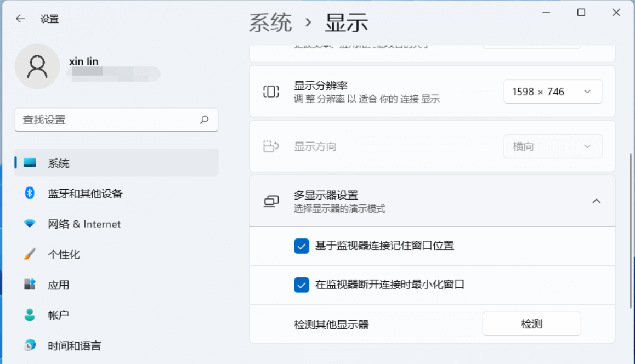Open the 显示分辨率 1598 × 746 dropdown
Screen dimensions: 635x364
point(553,92)
